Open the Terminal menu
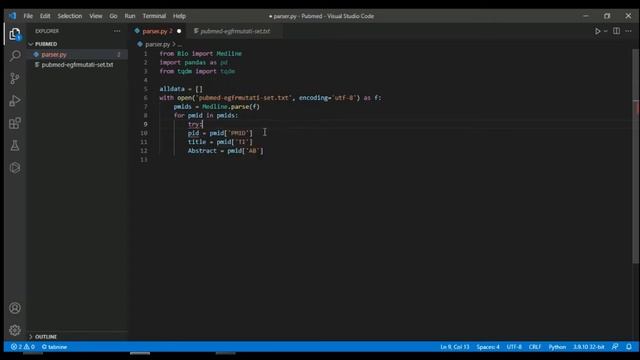 click(154, 16)
